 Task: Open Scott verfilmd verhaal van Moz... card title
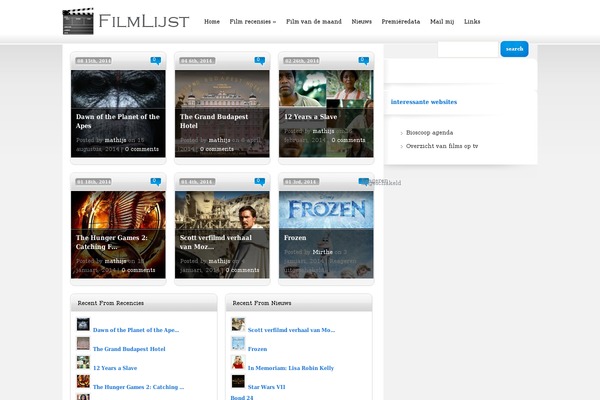point(216,242)
